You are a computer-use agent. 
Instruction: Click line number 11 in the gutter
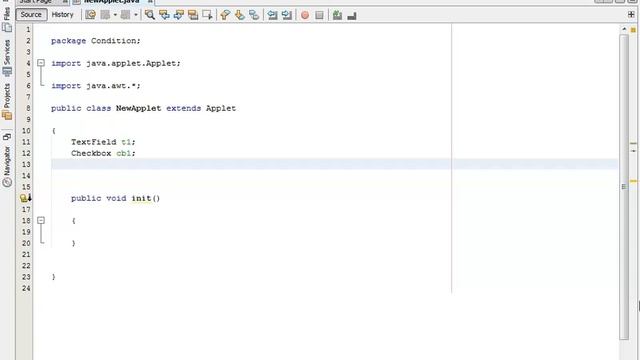(x=26, y=142)
